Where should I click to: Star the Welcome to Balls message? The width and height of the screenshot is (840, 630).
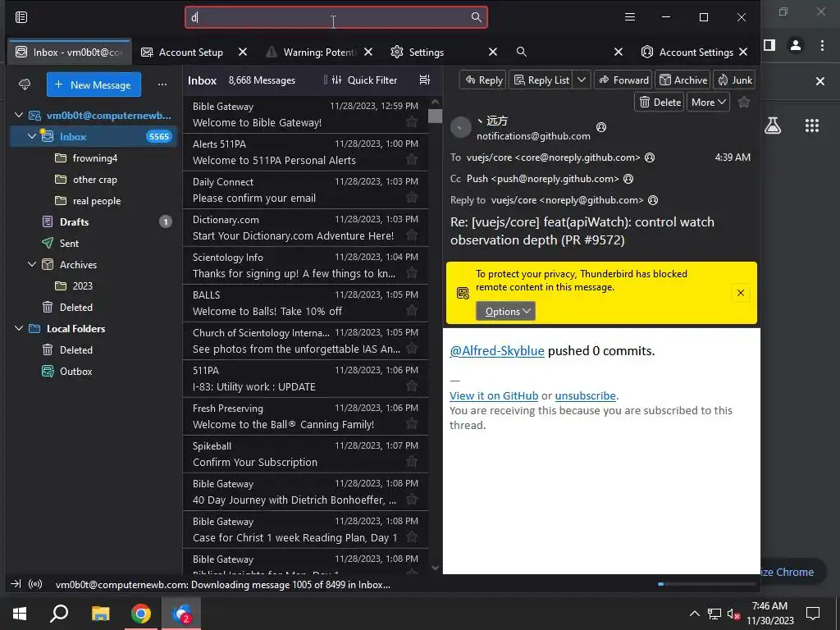click(x=412, y=310)
